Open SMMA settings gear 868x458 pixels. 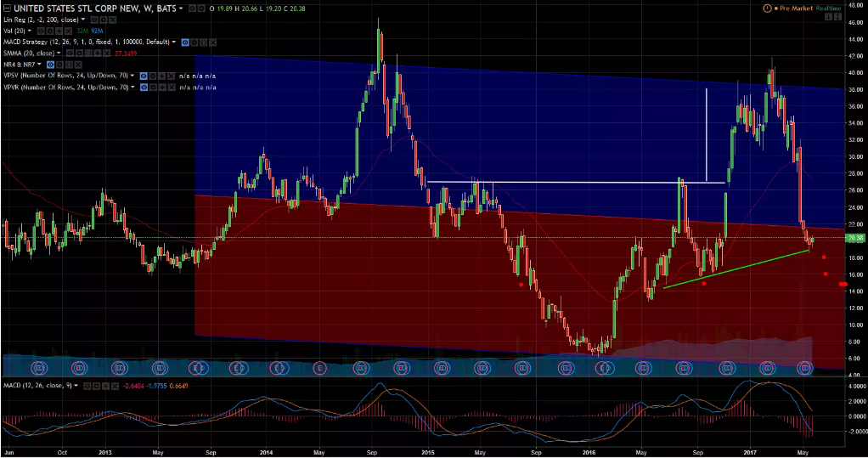tap(79, 54)
